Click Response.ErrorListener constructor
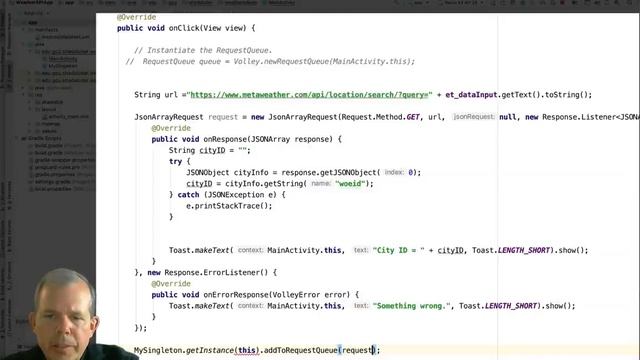Viewport: 640px width, 360px height. tap(216, 272)
